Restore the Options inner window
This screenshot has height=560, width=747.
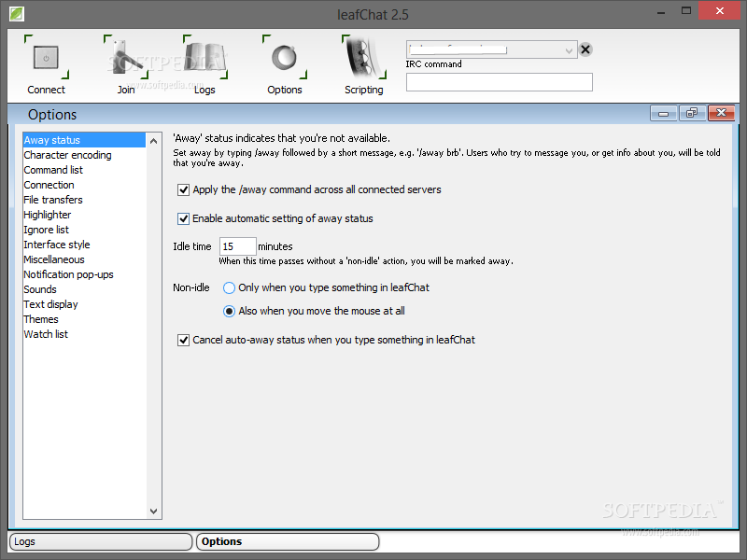pos(692,113)
